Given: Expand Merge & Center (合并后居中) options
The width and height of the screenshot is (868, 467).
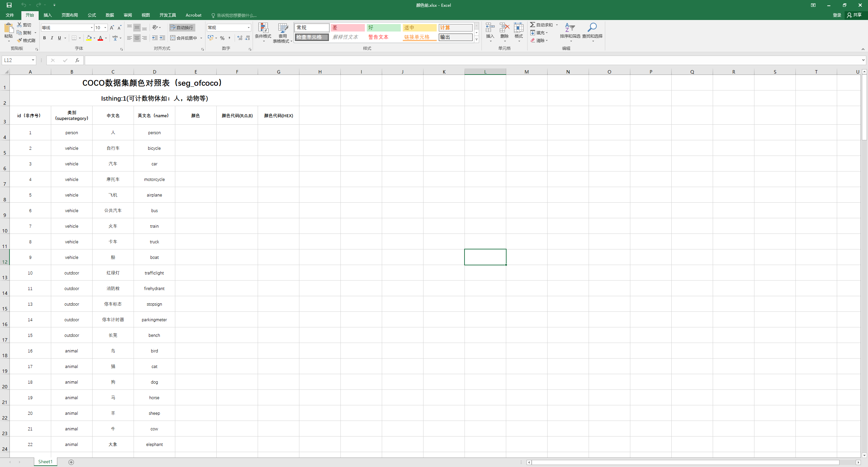Looking at the screenshot, I should pyautogui.click(x=201, y=38).
